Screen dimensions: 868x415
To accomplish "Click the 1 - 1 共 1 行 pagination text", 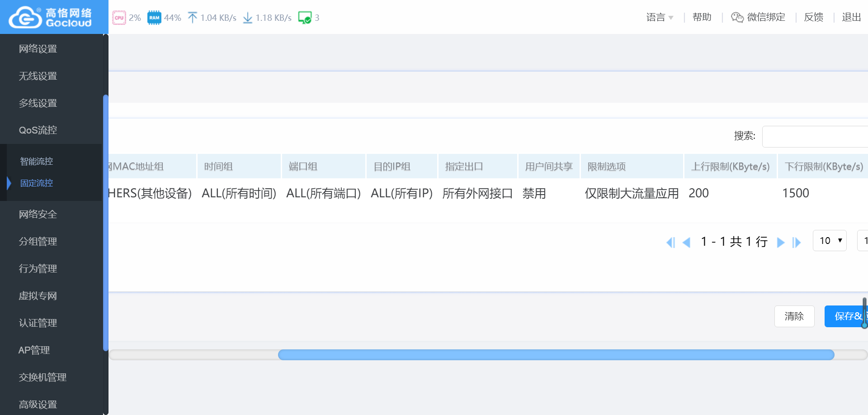I will [734, 242].
